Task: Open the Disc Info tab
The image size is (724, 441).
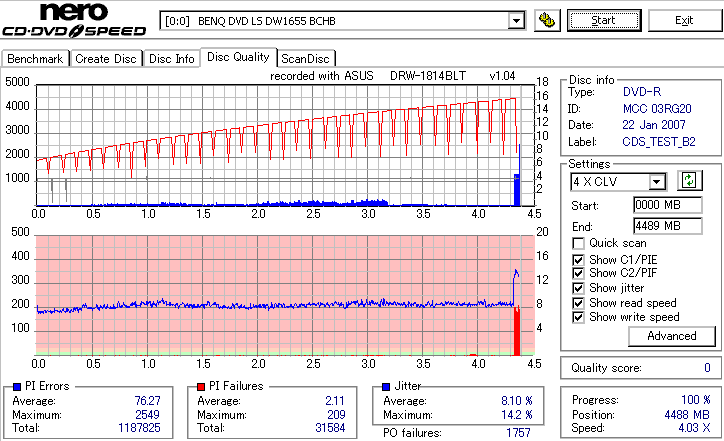Action: (x=171, y=59)
